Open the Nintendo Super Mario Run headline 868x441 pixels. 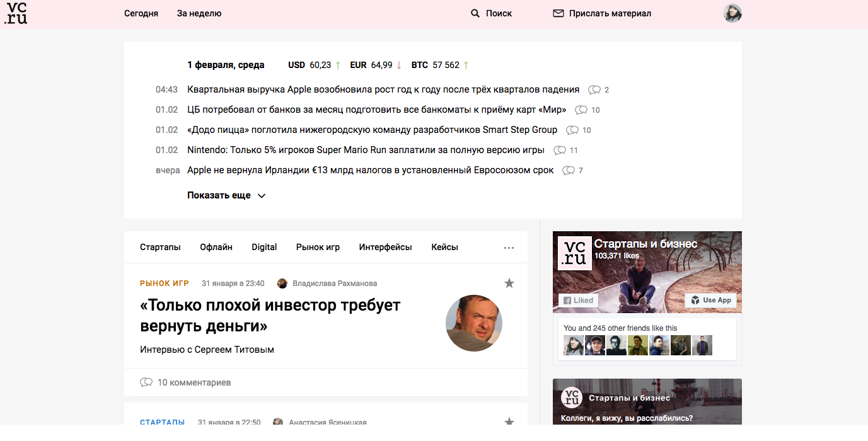pos(366,150)
